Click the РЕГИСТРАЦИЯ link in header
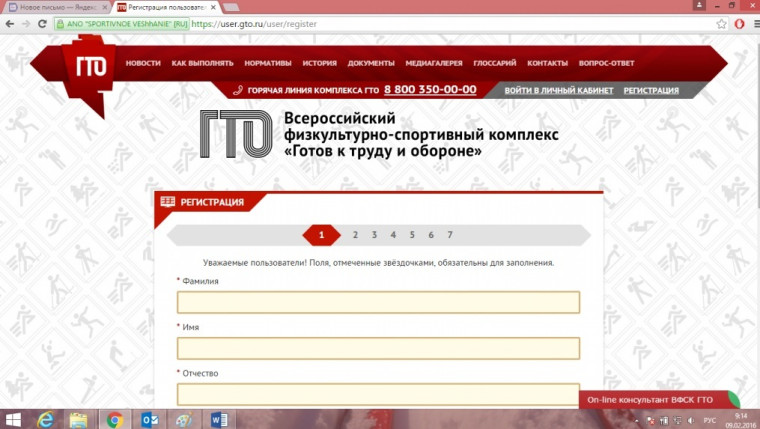This screenshot has width=760, height=429. [651, 90]
